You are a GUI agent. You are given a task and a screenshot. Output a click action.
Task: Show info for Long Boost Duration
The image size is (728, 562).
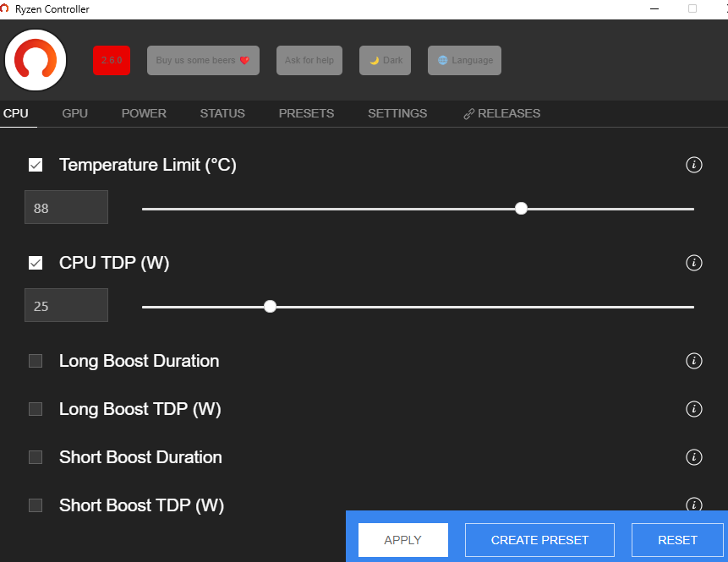(693, 361)
